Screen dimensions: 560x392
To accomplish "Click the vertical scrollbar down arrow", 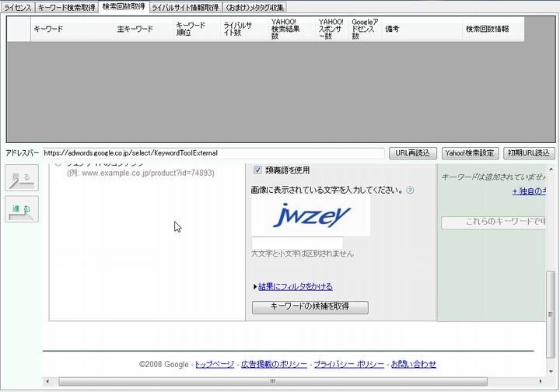I will click(x=551, y=372).
